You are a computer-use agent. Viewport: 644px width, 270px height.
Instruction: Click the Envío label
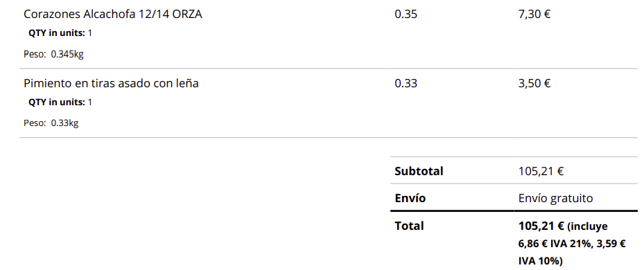pos(410,198)
